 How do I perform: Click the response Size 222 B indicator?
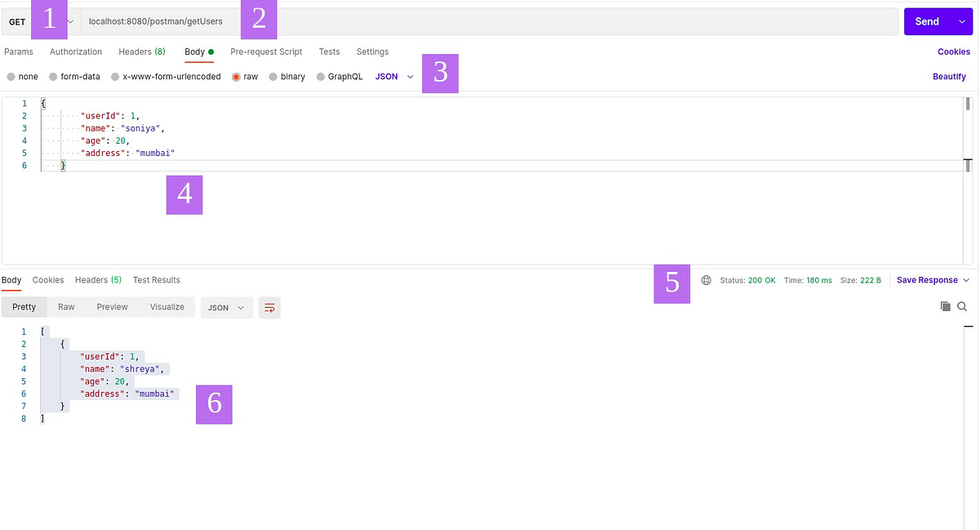click(859, 280)
